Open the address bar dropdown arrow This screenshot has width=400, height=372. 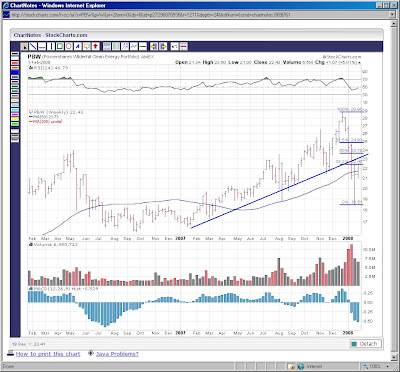click(392, 15)
